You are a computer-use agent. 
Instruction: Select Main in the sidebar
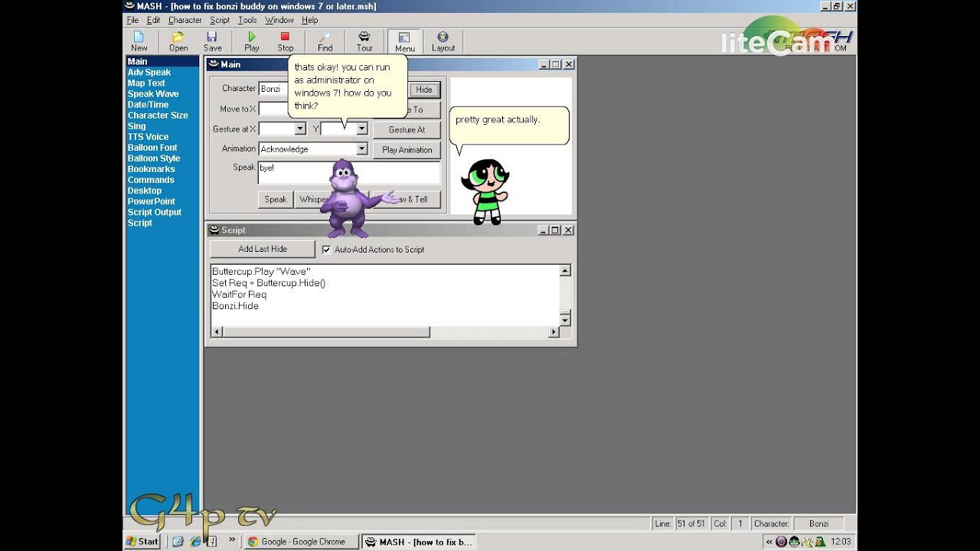pyautogui.click(x=162, y=61)
